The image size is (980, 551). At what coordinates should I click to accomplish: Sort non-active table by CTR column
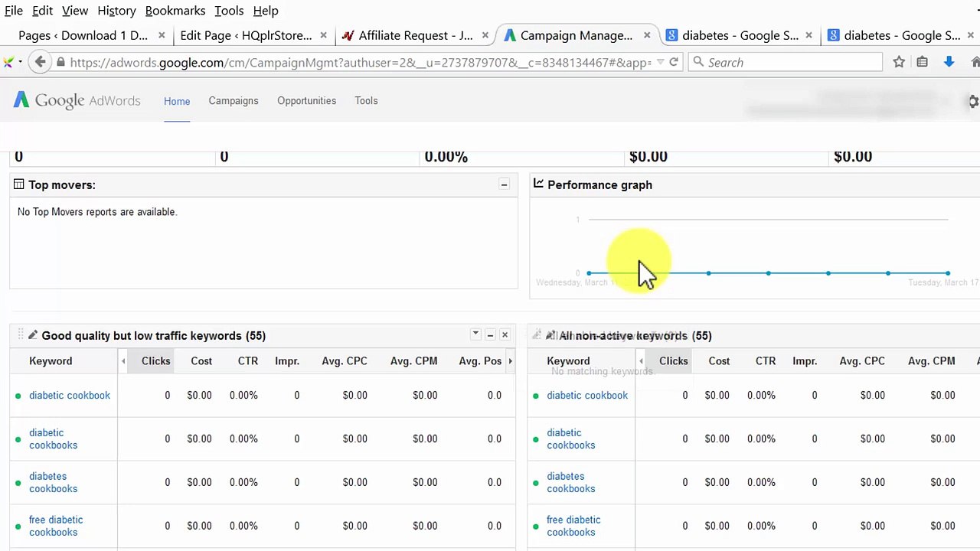pyautogui.click(x=766, y=360)
